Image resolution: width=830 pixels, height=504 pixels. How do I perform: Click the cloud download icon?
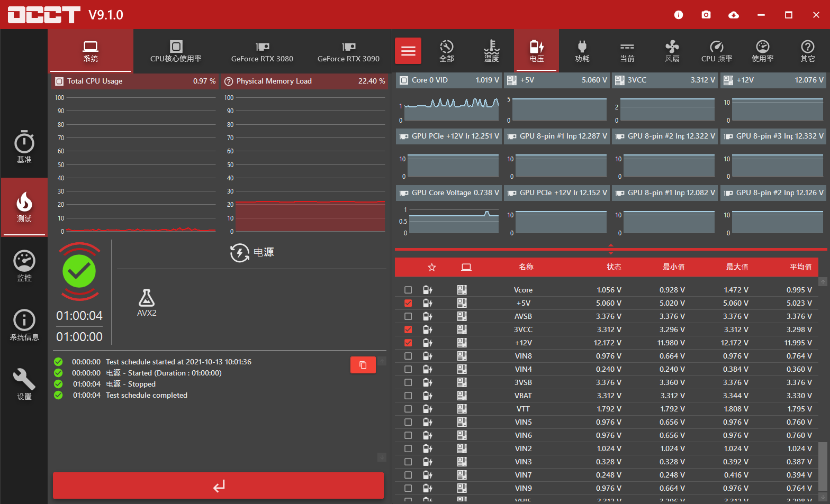733,15
